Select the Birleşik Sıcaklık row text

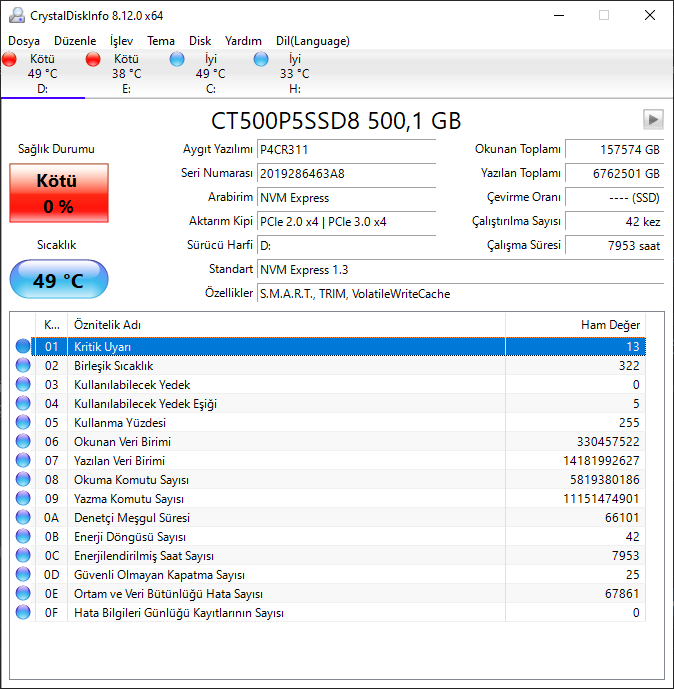pos(113,366)
